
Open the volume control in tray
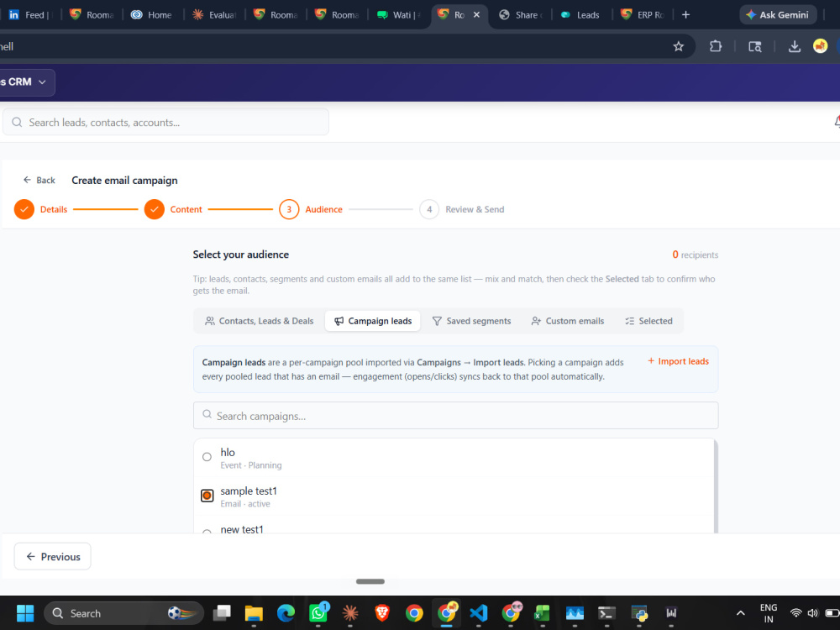click(x=812, y=613)
